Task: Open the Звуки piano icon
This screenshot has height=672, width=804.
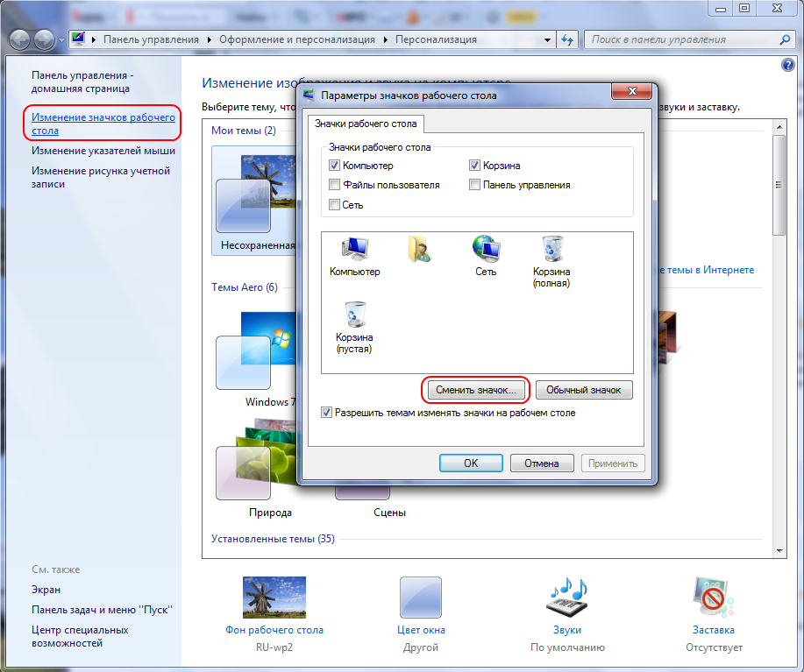Action: (x=567, y=597)
